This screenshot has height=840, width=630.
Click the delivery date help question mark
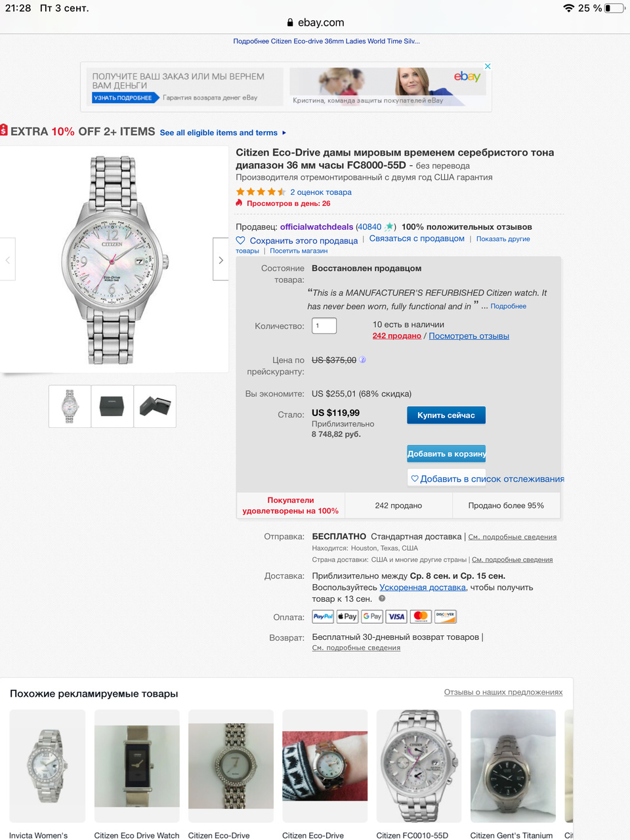[x=382, y=598]
